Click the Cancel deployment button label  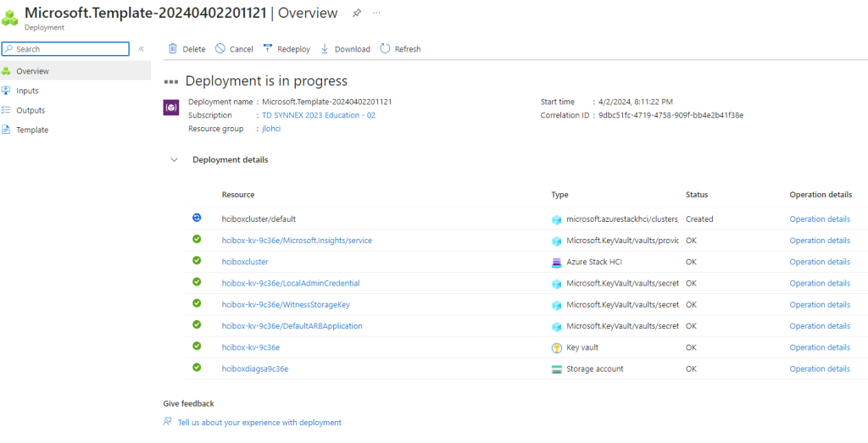242,49
